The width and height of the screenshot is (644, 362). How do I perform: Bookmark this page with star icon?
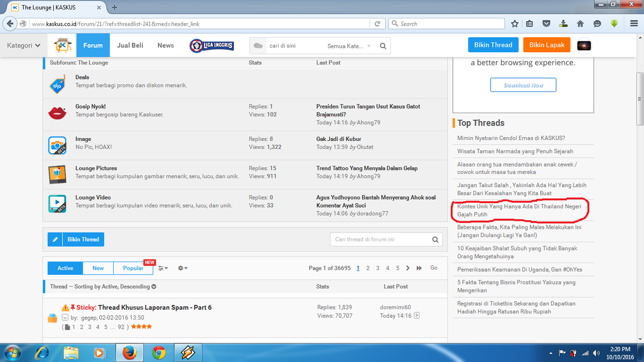coord(515,24)
